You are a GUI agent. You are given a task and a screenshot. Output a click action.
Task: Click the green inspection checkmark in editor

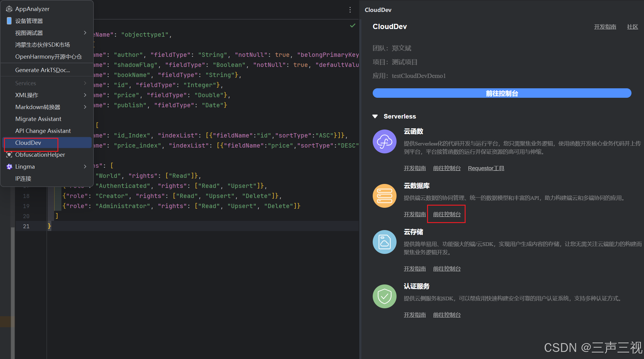[x=353, y=26]
